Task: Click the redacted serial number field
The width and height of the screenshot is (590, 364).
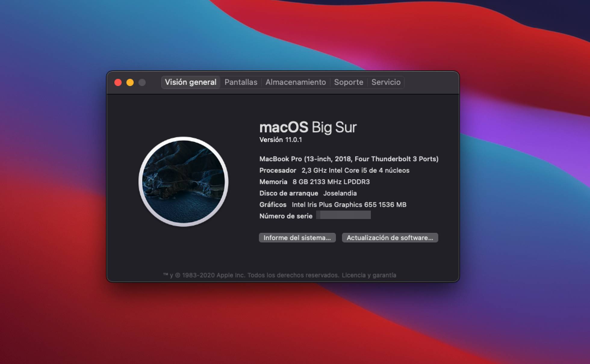Action: click(343, 215)
